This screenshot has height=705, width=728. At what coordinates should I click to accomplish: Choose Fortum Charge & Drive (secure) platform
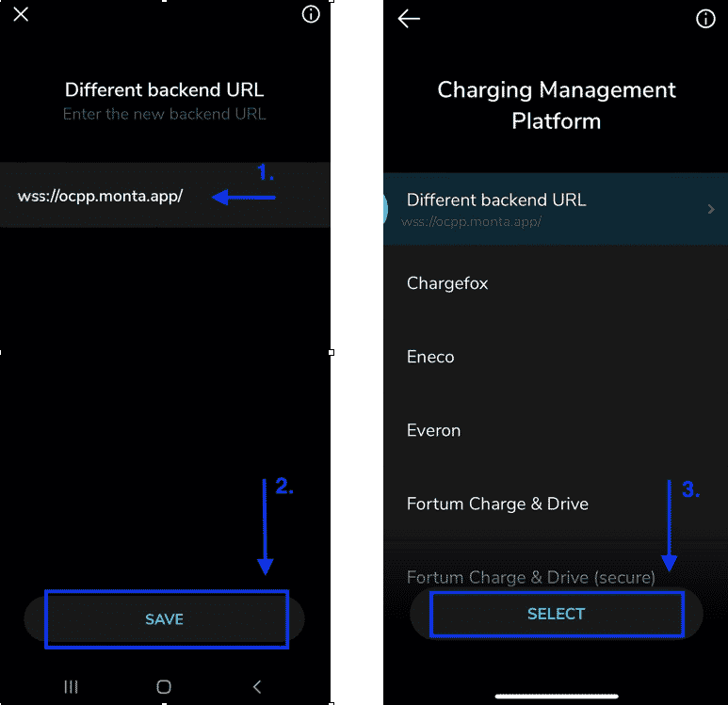coord(530,577)
